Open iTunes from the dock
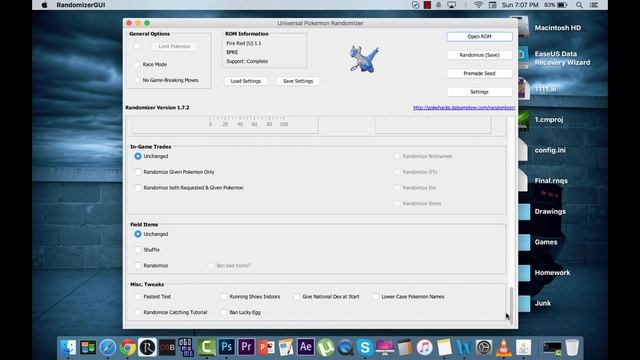The width and height of the screenshot is (640, 360). 424,347
